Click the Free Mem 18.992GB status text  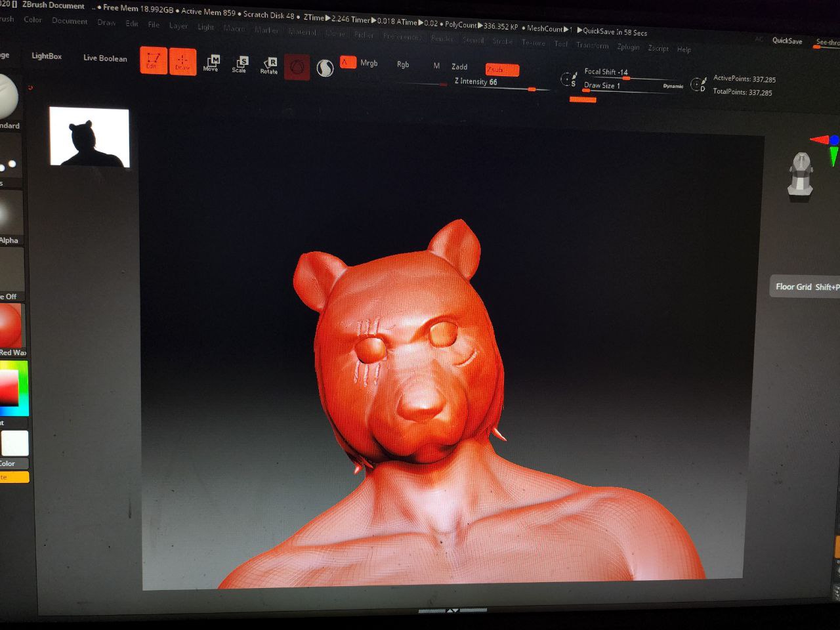138,9
